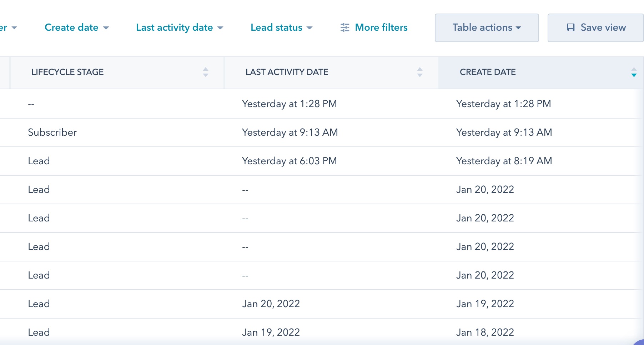This screenshot has width=644, height=345.
Task: Click the row created Yesterday at 1:28 PM
Action: tap(503, 104)
